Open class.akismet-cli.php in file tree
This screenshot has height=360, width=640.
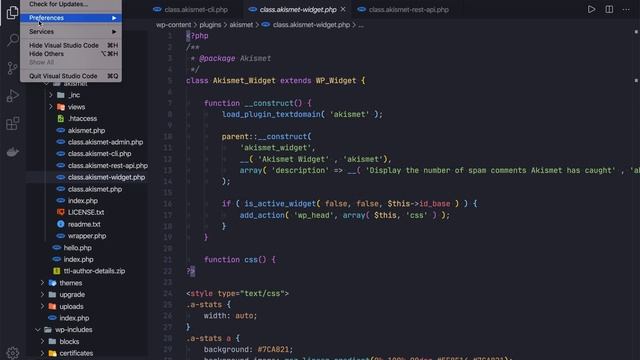[x=100, y=154]
